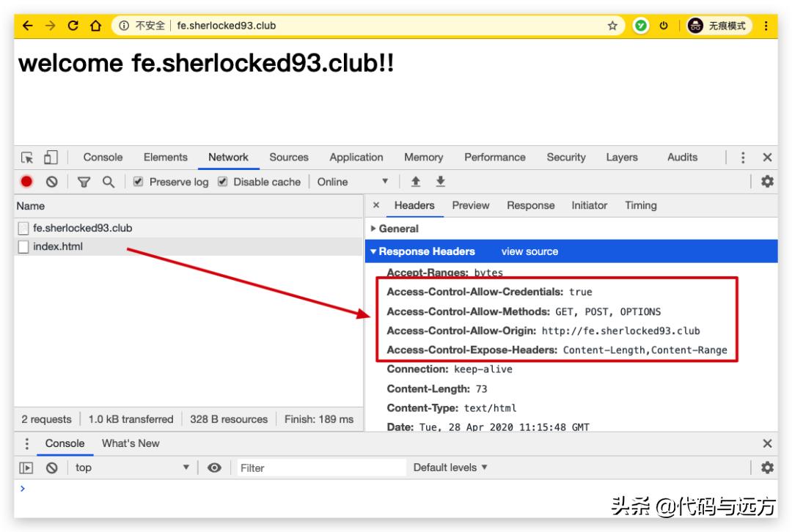Activate the inspect element picker
The height and width of the screenshot is (532, 792).
click(x=27, y=158)
